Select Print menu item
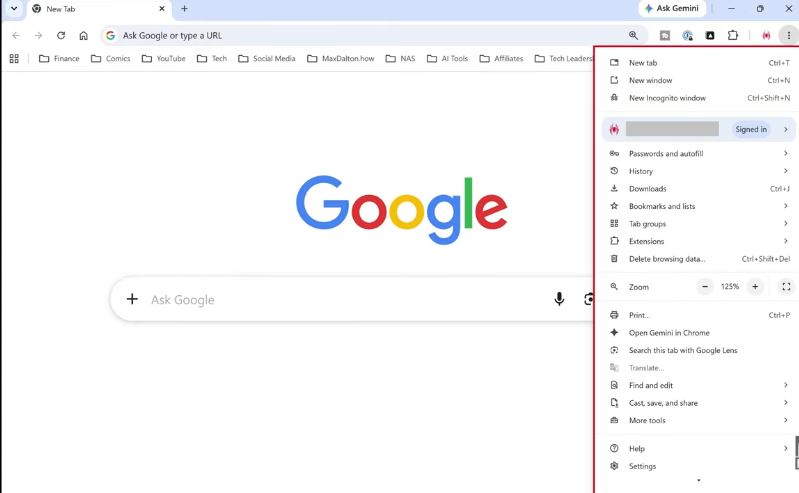799x493 pixels. (699, 315)
